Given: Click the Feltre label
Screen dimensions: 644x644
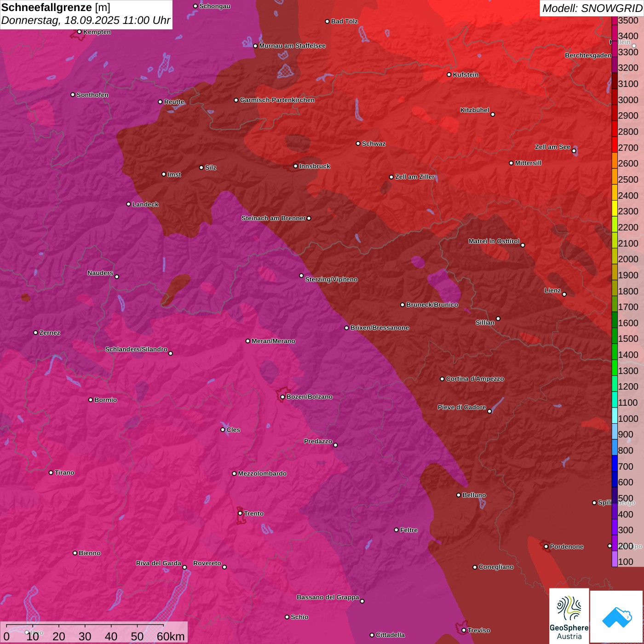Looking at the screenshot, I should pos(409,530).
